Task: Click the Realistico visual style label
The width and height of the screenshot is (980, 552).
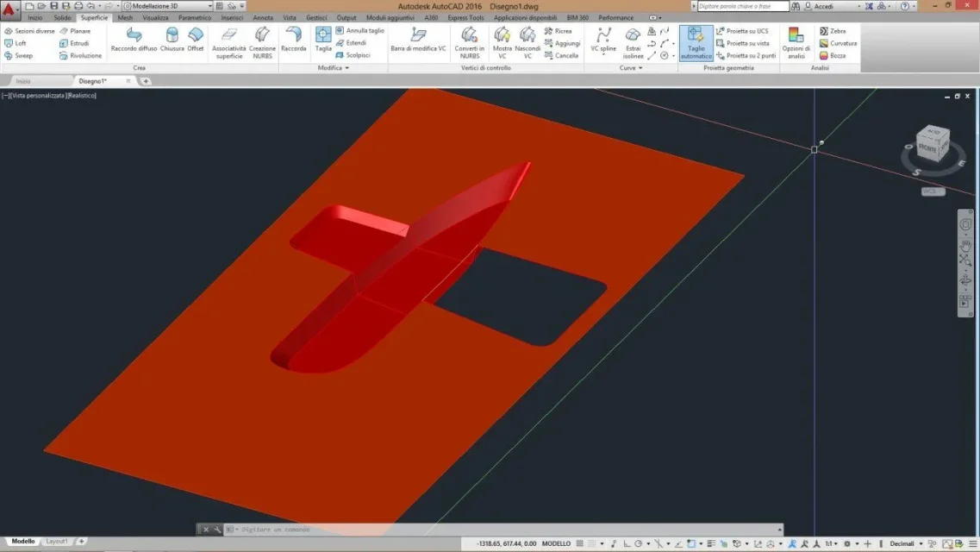Action: coord(82,96)
